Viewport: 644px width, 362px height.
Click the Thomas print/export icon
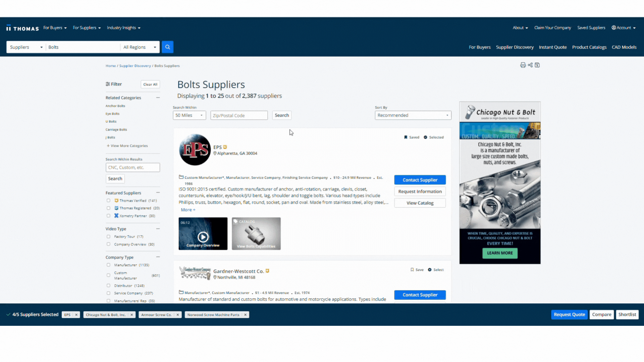point(523,65)
